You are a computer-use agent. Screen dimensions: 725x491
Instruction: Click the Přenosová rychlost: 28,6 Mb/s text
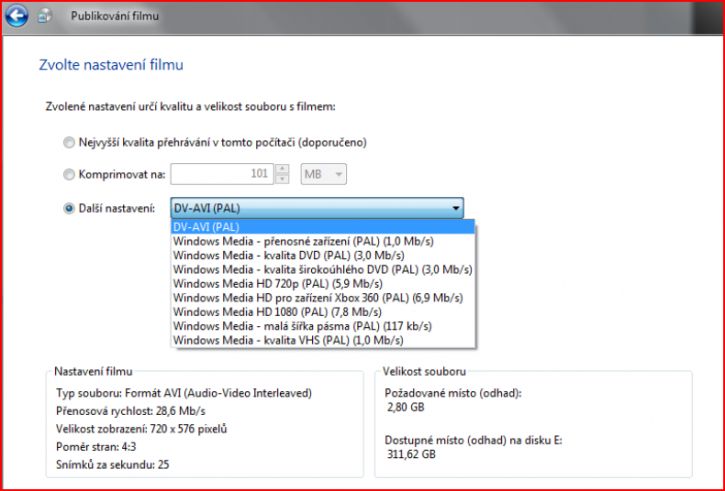coord(131,411)
